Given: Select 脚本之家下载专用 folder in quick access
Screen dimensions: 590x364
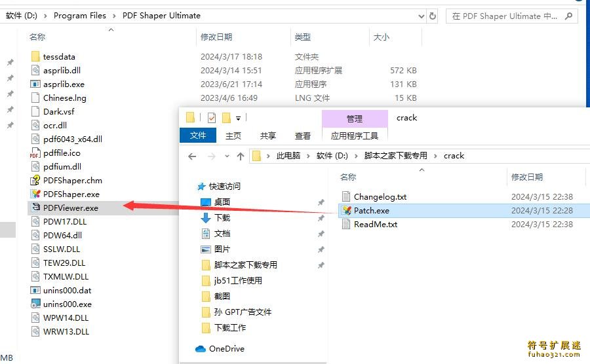Looking at the screenshot, I should pos(245,265).
